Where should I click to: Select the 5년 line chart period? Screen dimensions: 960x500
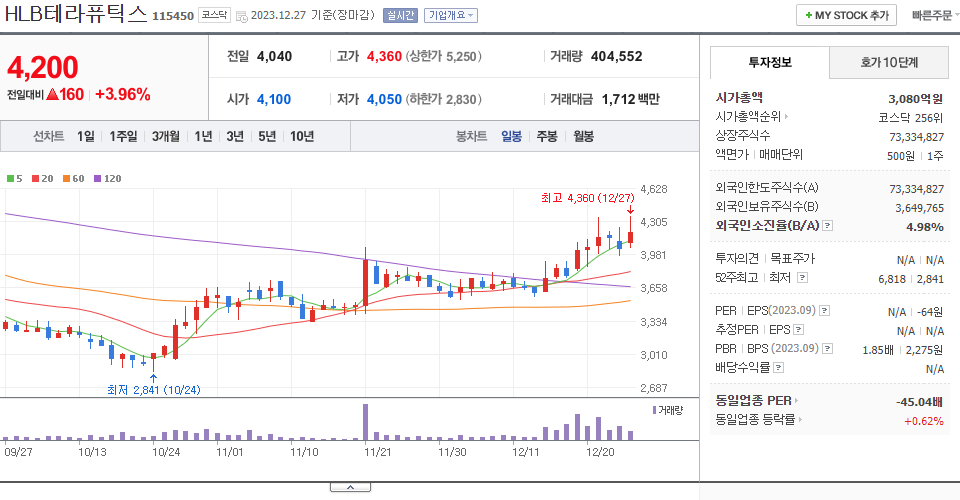click(267, 136)
